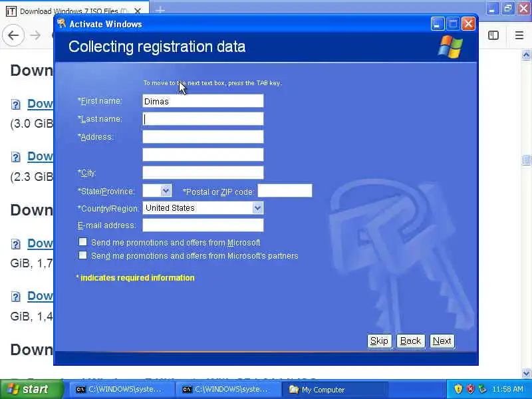Open the State/Province dropdown

(166, 191)
